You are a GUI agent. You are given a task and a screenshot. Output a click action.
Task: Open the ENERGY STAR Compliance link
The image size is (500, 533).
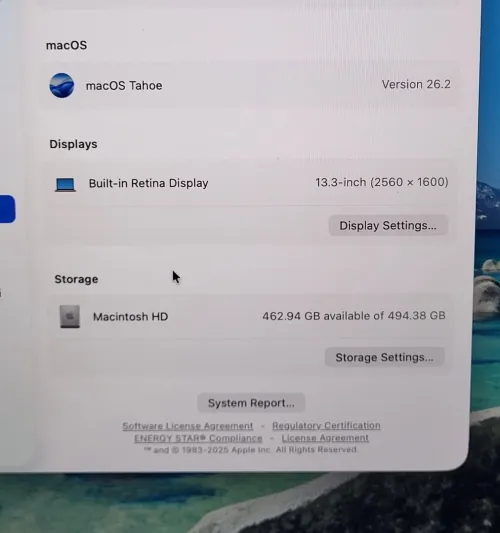(x=198, y=438)
